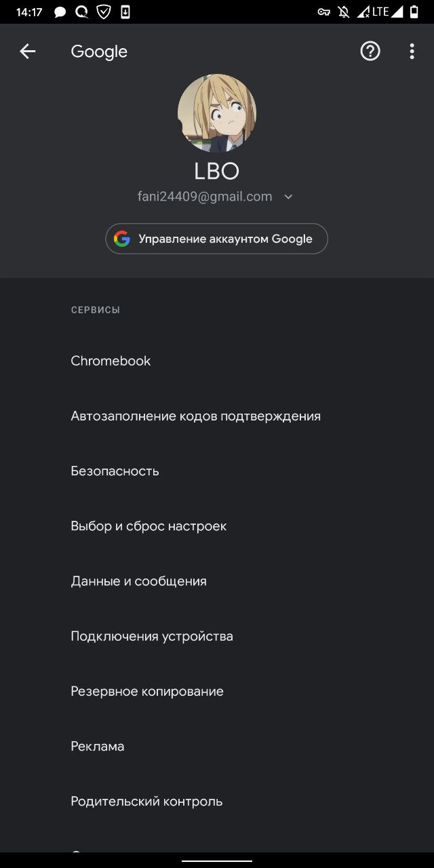Open Родительский контроль
The width and height of the screenshot is (434, 868).
pos(146,801)
